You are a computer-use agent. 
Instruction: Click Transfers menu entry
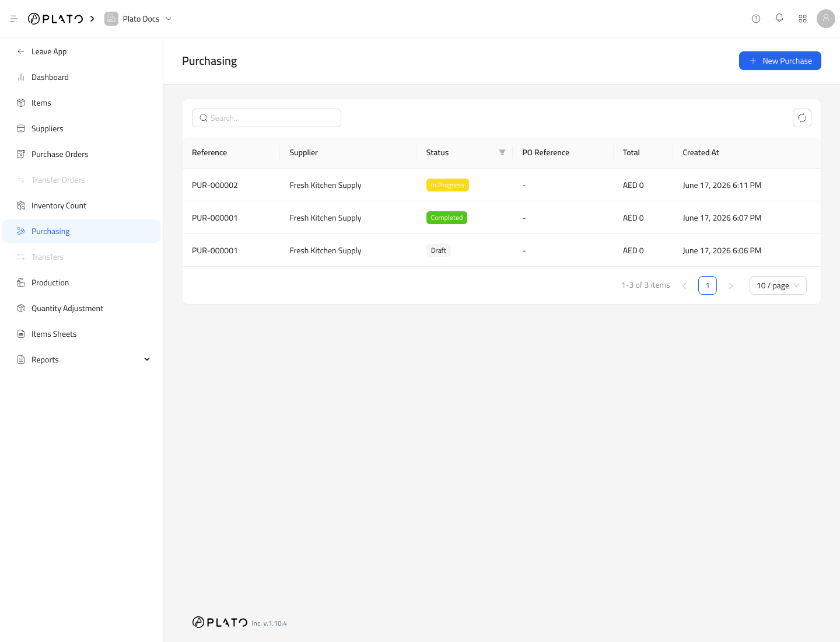[82, 257]
